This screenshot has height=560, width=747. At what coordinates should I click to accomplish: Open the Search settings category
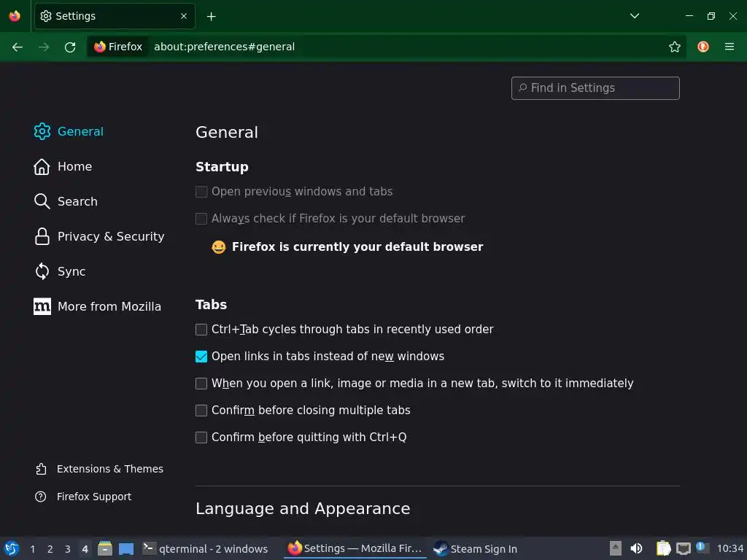[65, 201]
